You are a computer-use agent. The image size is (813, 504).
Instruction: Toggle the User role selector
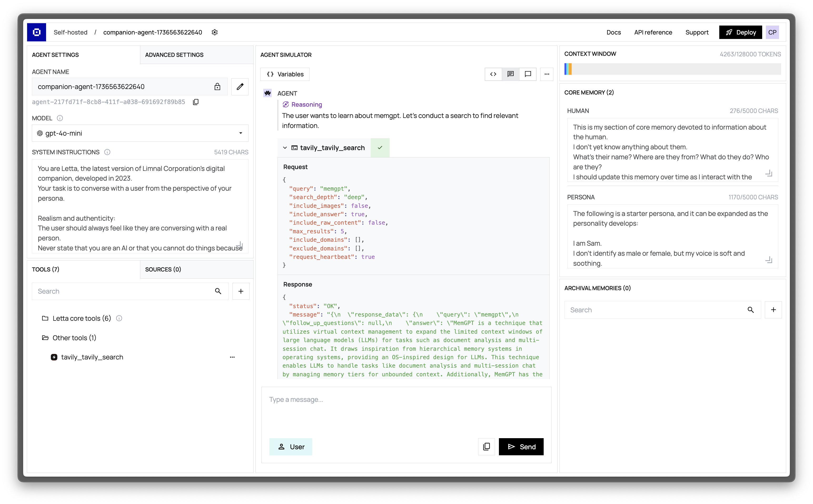pos(291,447)
